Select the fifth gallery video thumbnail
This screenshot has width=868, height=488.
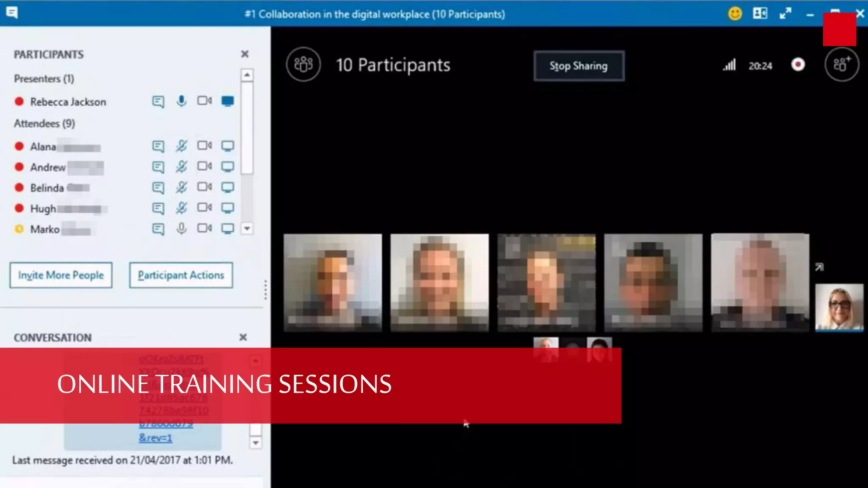tap(760, 283)
